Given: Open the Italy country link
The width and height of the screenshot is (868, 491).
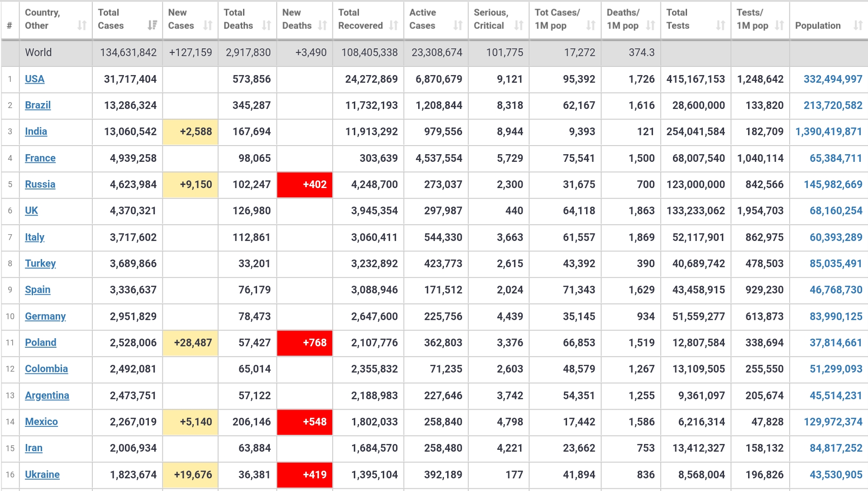Looking at the screenshot, I should coord(34,237).
